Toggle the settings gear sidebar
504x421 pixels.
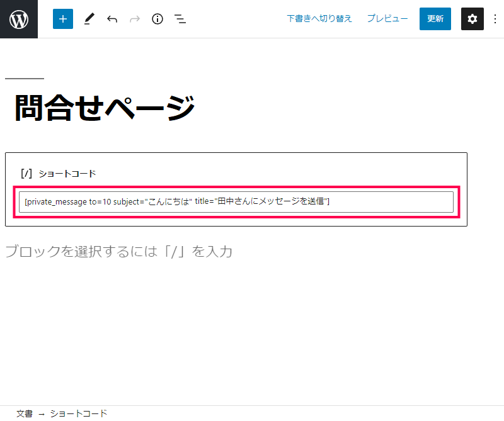click(x=472, y=19)
